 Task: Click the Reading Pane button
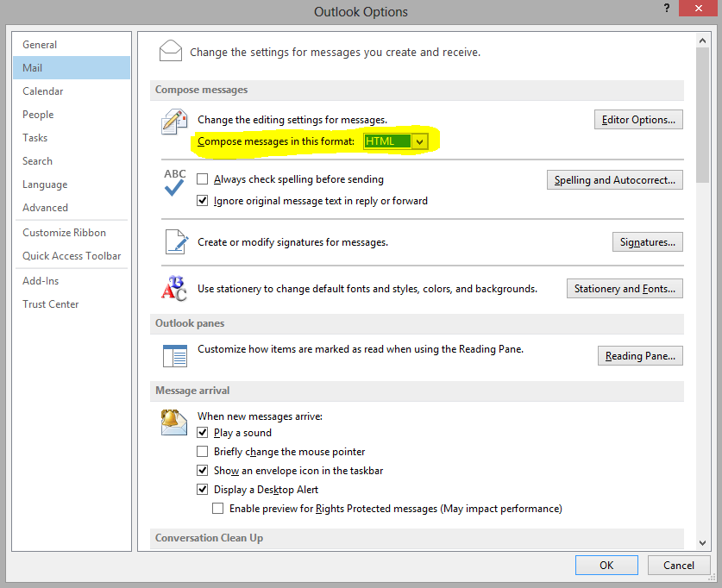tap(640, 356)
